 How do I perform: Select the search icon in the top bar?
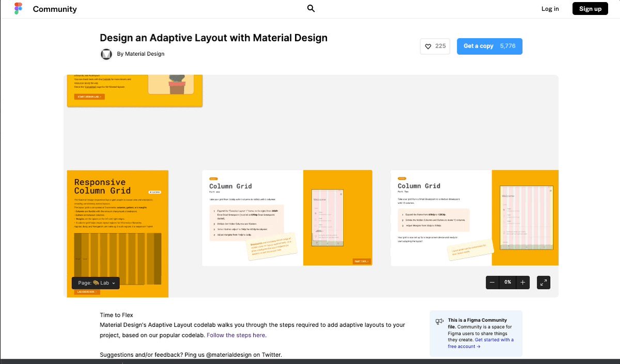[311, 8]
